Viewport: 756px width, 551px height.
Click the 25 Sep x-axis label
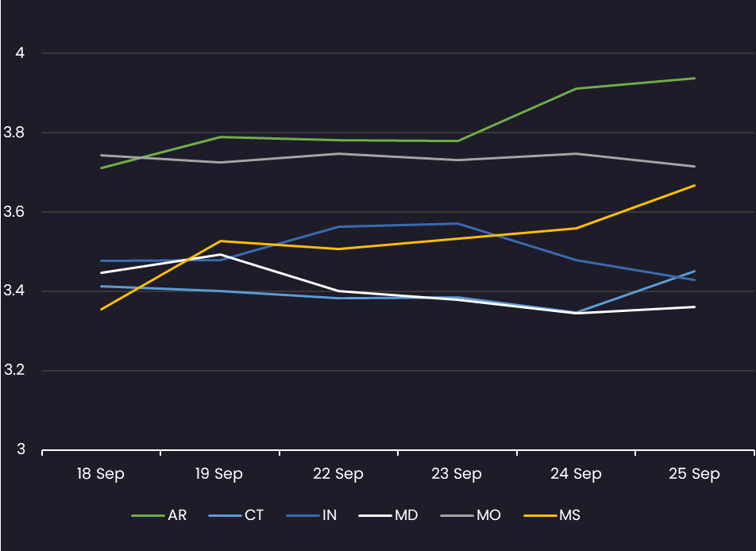695,474
